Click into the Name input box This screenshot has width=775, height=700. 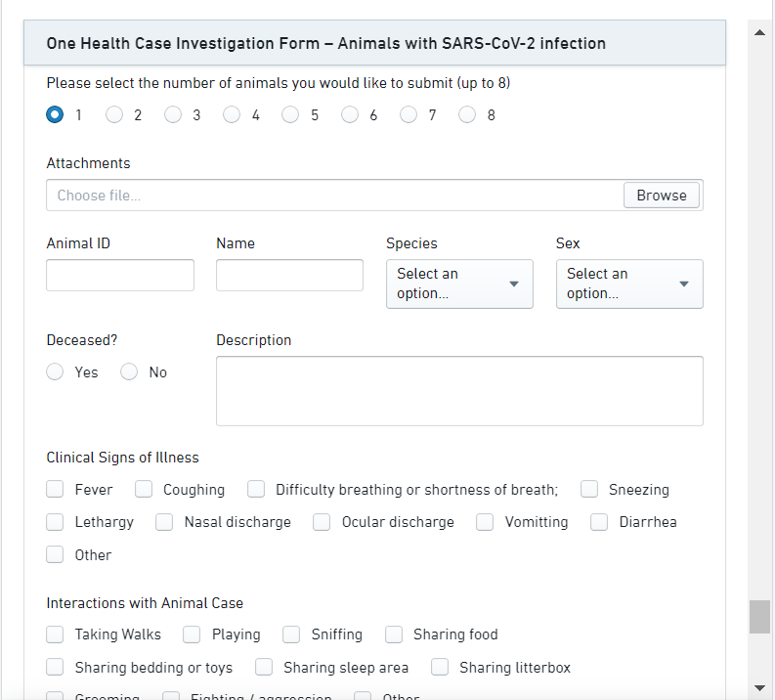click(x=289, y=275)
